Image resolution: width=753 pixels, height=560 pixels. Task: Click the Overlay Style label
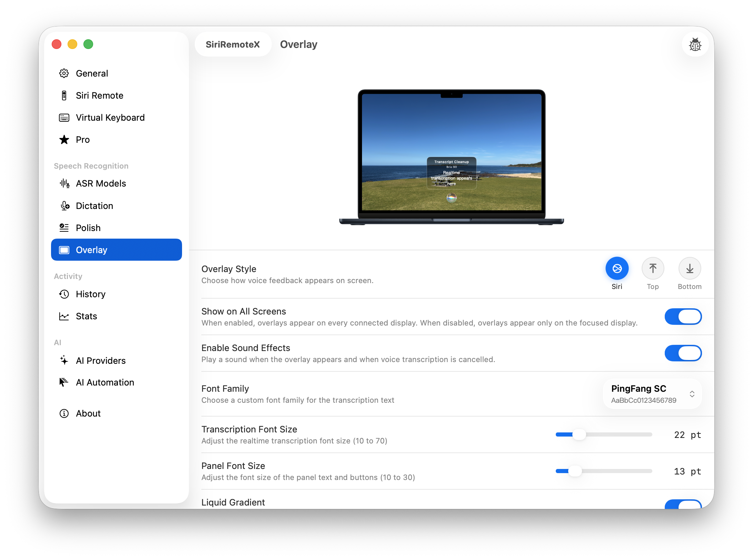coord(229,269)
